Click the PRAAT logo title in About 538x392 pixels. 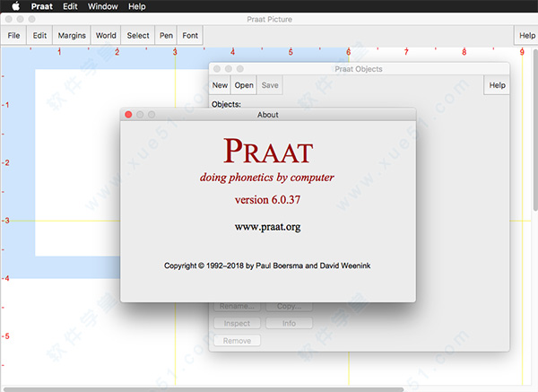(x=268, y=151)
